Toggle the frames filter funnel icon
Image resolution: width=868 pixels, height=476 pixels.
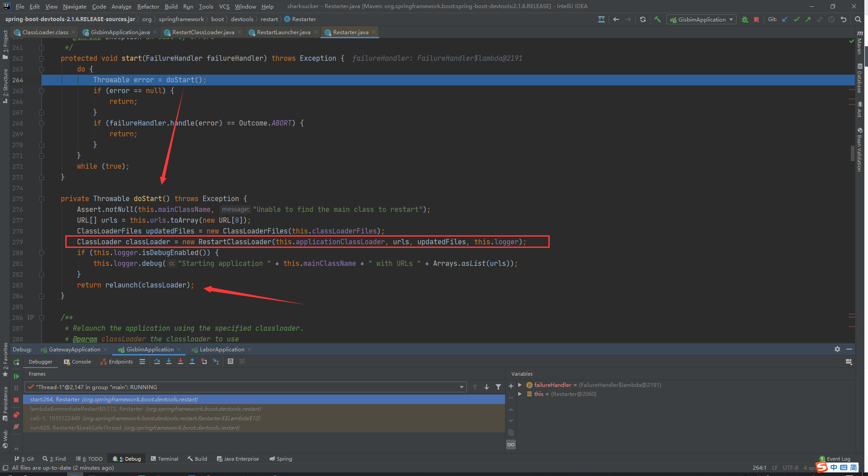[498, 386]
